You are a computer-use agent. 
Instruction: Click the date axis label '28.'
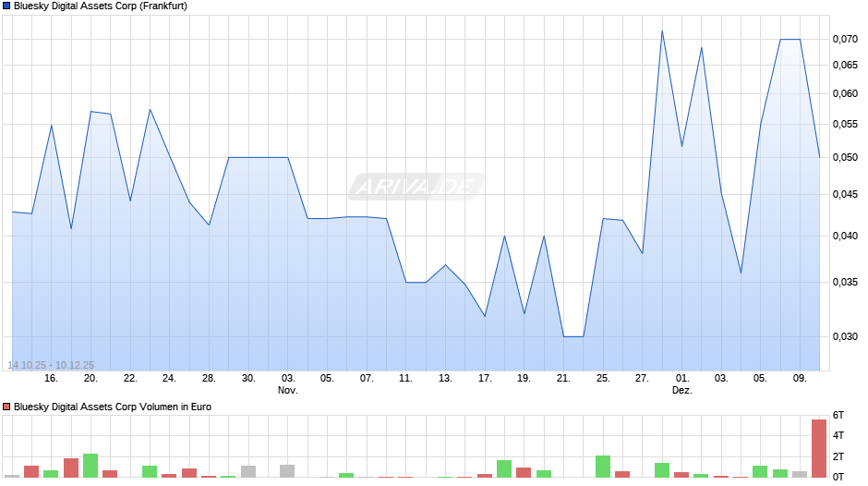(x=209, y=378)
